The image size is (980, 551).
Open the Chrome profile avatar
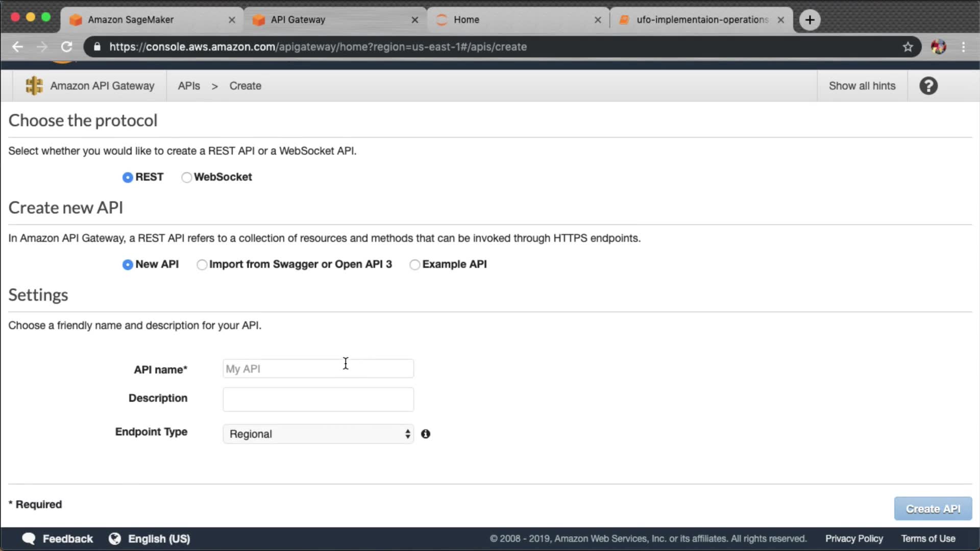938,47
